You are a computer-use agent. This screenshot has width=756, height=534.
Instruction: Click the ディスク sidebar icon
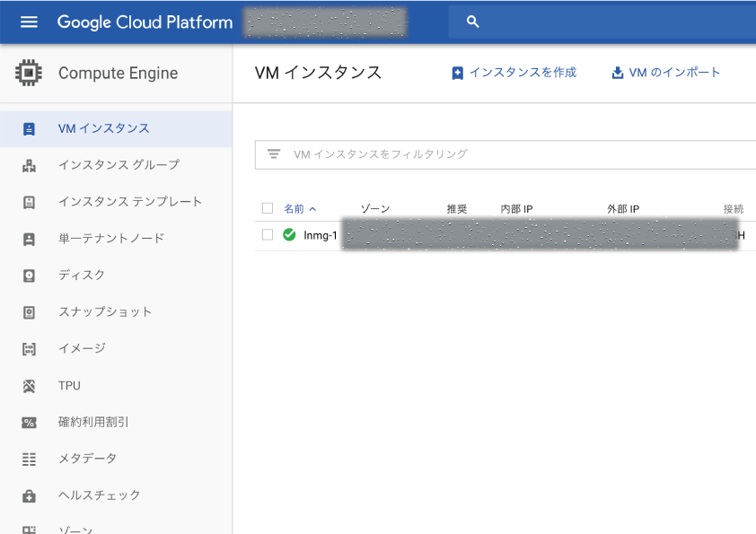click(x=29, y=276)
